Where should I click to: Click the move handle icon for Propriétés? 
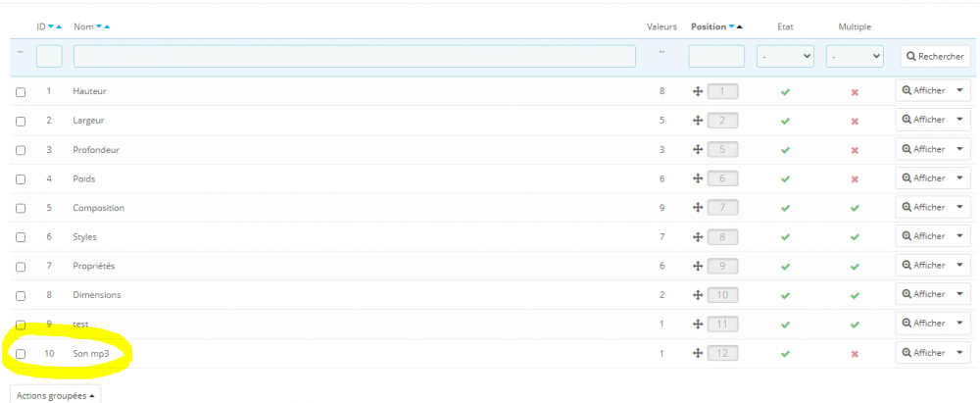[x=698, y=266]
